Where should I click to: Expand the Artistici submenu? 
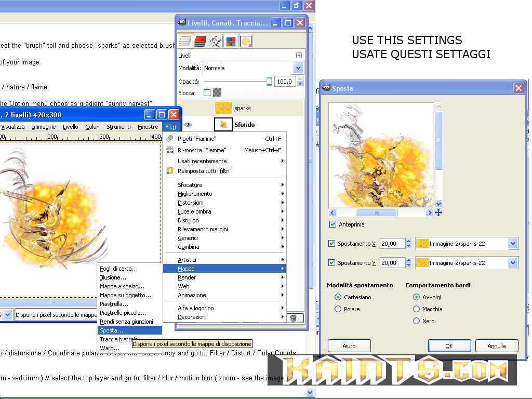click(224, 260)
